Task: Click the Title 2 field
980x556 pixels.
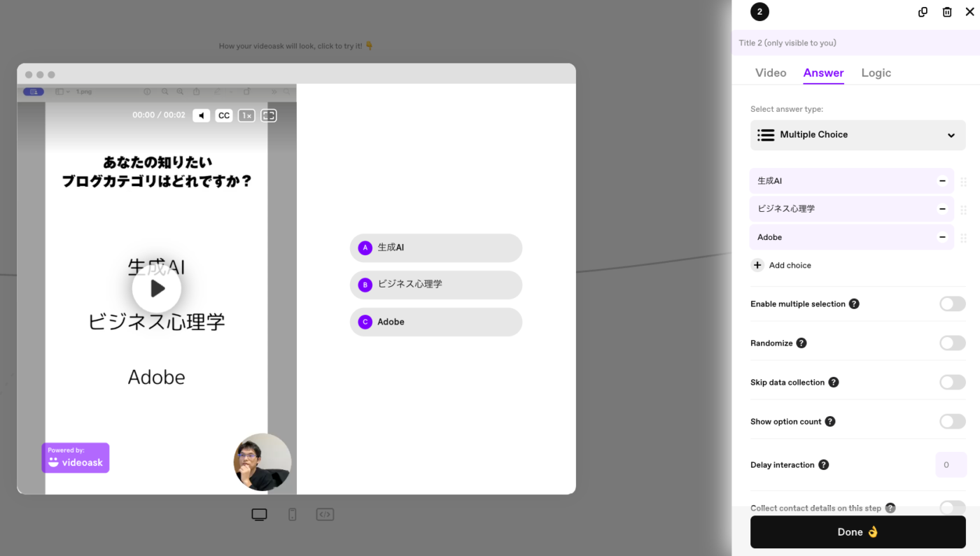Action: tap(855, 43)
